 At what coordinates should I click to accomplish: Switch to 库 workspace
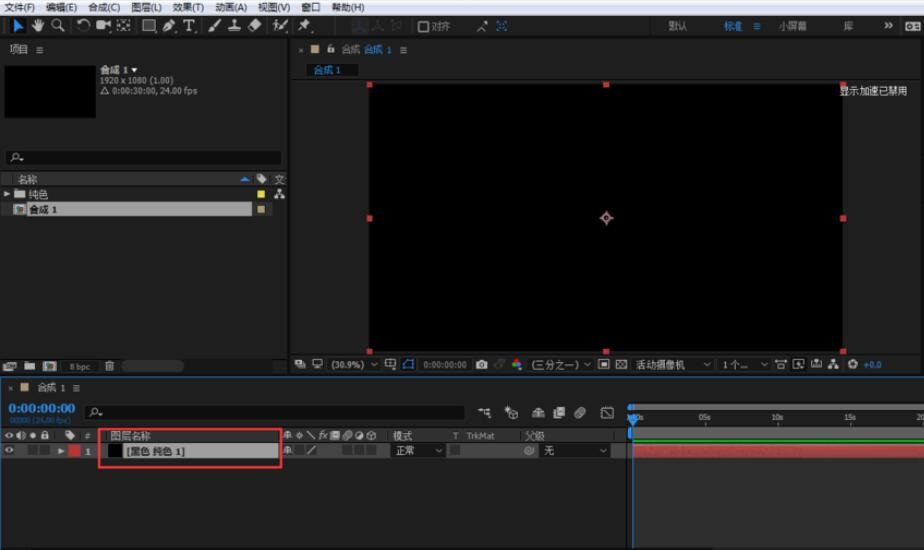click(848, 26)
